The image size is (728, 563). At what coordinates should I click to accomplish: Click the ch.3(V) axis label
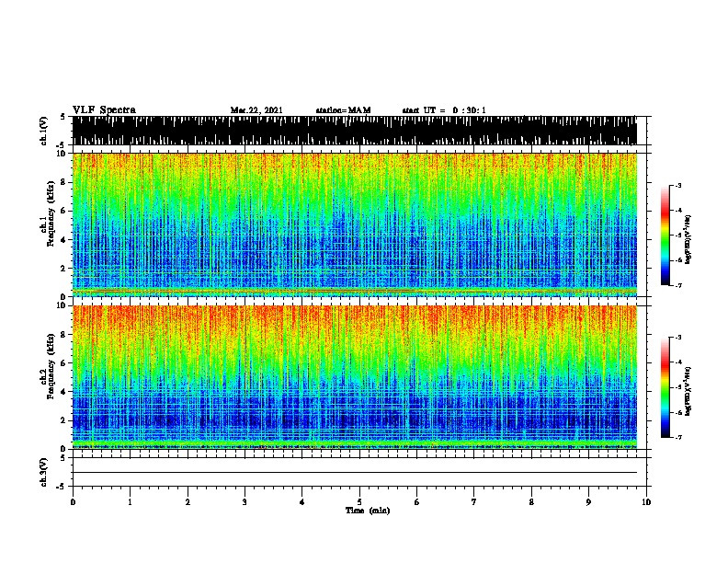coord(44,472)
